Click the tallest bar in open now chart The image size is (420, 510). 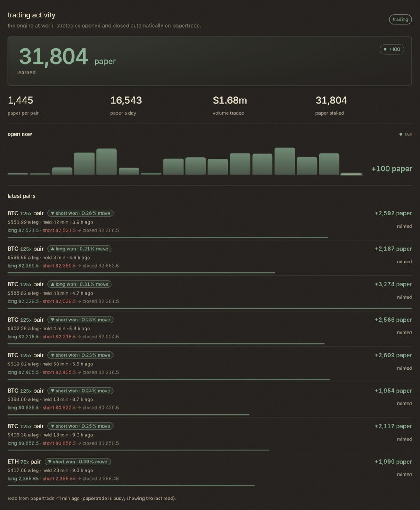pos(285,161)
